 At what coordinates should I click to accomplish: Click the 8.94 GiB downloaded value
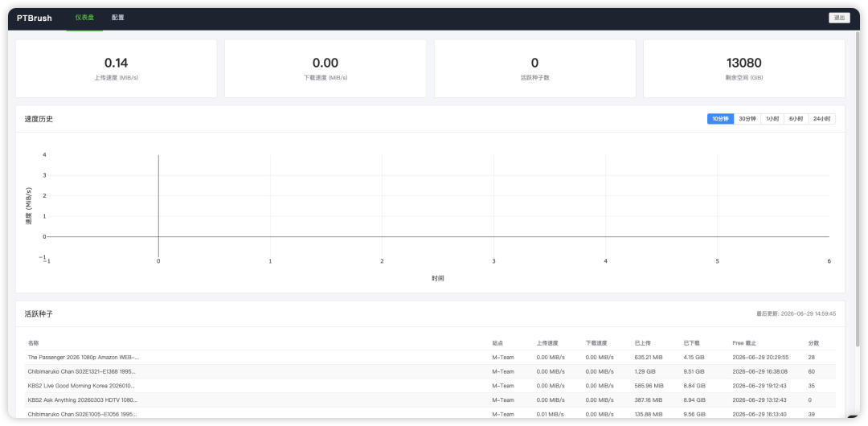[x=694, y=400]
